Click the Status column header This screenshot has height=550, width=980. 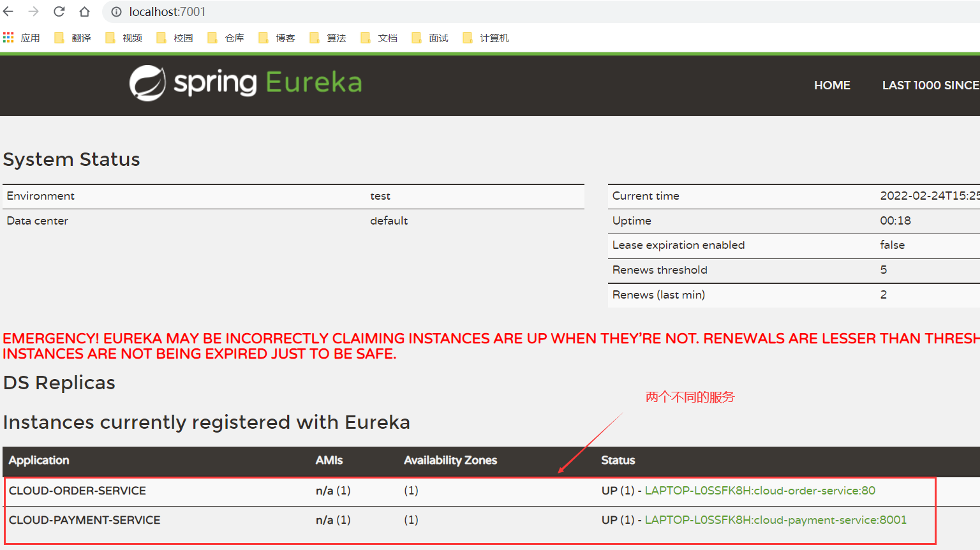(x=618, y=460)
